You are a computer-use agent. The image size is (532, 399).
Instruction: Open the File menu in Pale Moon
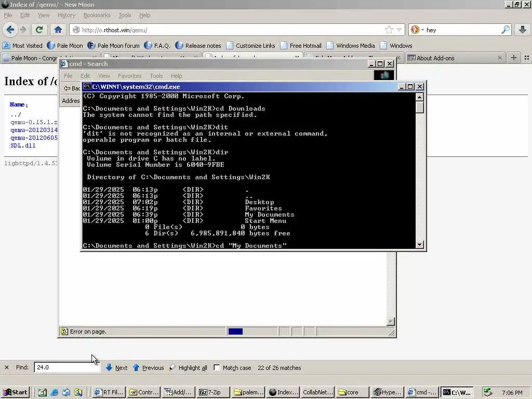tap(8, 15)
